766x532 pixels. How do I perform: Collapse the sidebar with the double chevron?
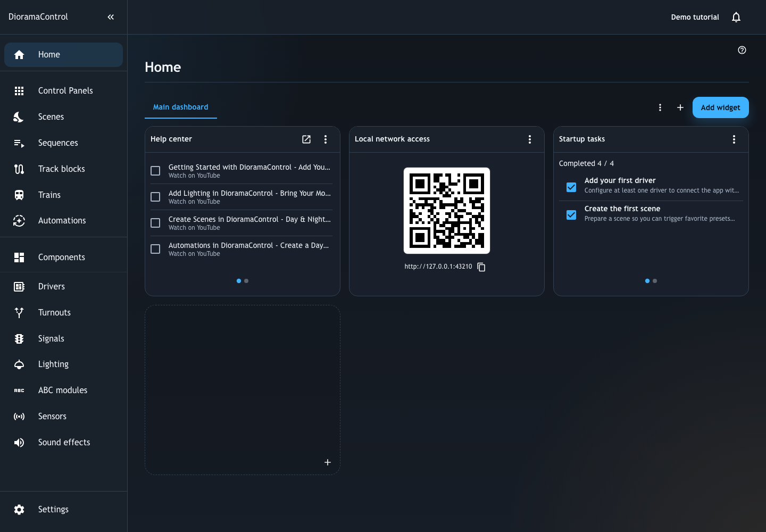(x=111, y=17)
